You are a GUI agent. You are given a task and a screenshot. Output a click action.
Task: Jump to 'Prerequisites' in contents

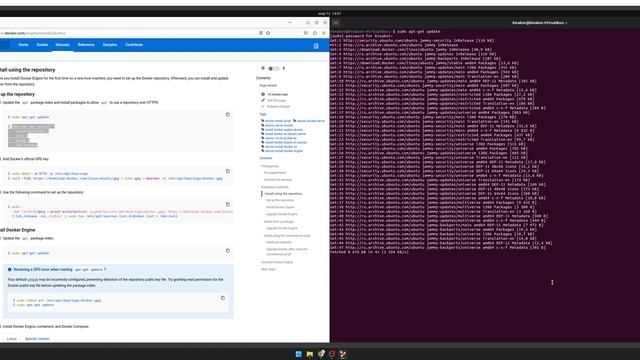270,166
